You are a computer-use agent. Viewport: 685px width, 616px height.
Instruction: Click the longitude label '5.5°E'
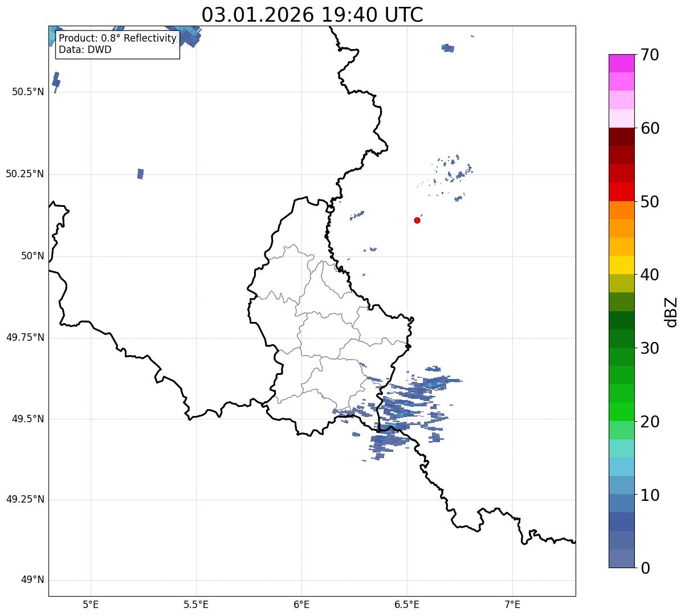[x=196, y=604]
